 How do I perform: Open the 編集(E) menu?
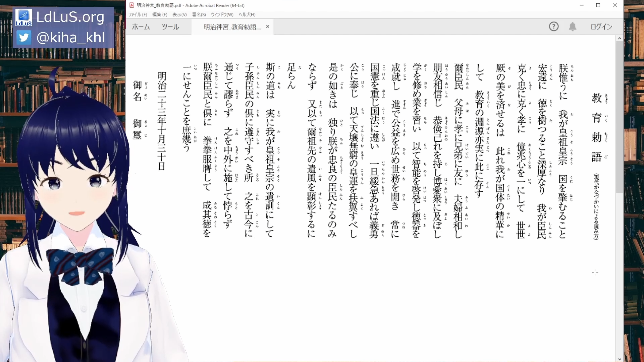(x=160, y=14)
